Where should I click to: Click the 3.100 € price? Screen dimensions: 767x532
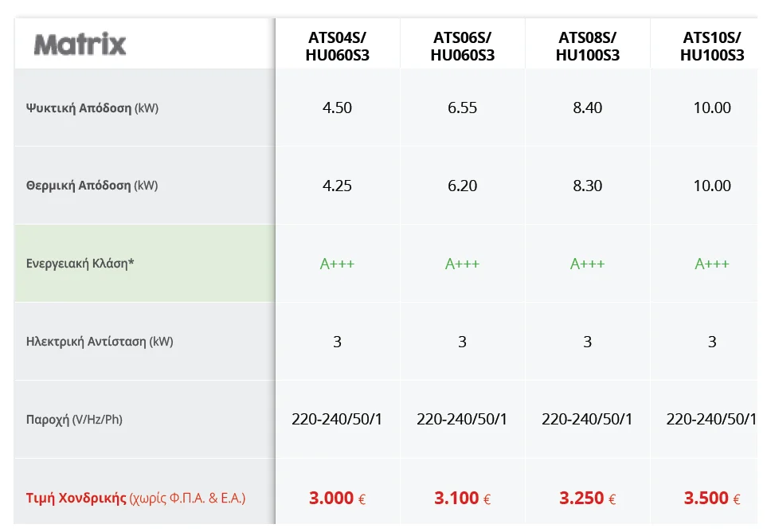coord(462,499)
